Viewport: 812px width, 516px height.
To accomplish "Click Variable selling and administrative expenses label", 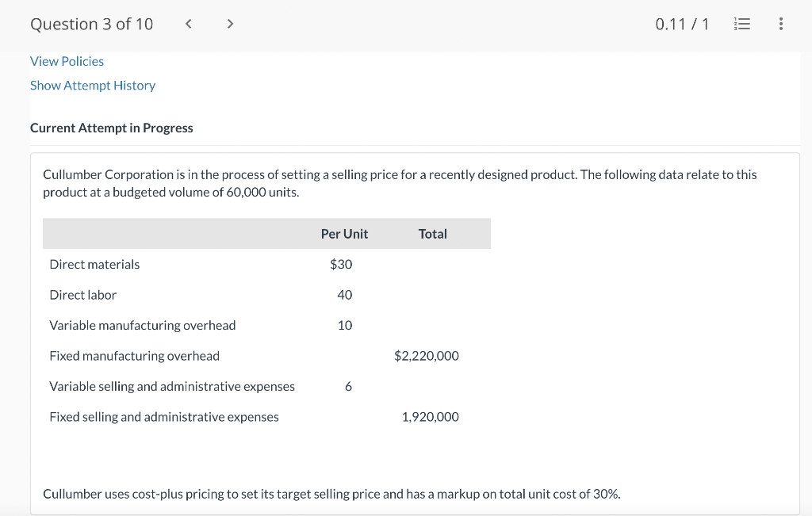I will coord(172,386).
